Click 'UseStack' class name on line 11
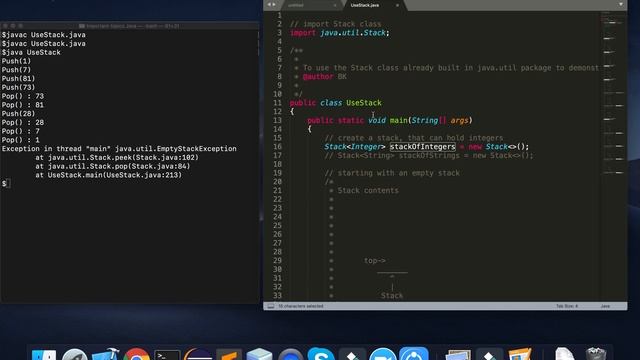This screenshot has width=640, height=360. (x=364, y=103)
